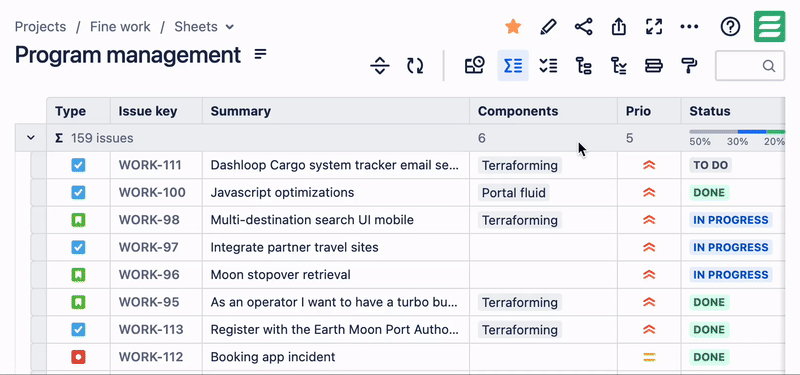Image resolution: width=800 pixels, height=375 pixels.
Task: Toggle the sigma summary row icon
Action: coord(513,66)
